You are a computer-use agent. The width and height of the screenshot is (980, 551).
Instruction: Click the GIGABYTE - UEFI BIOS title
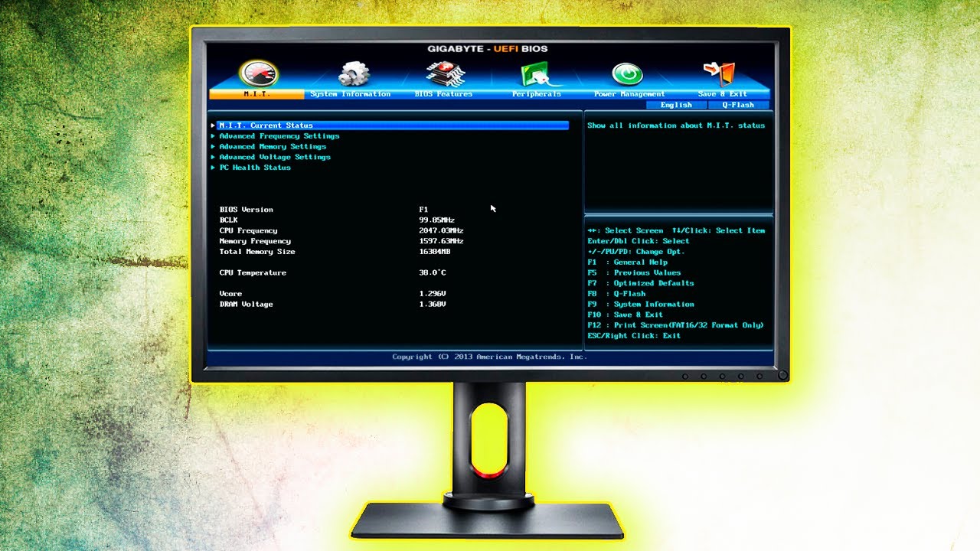point(488,49)
